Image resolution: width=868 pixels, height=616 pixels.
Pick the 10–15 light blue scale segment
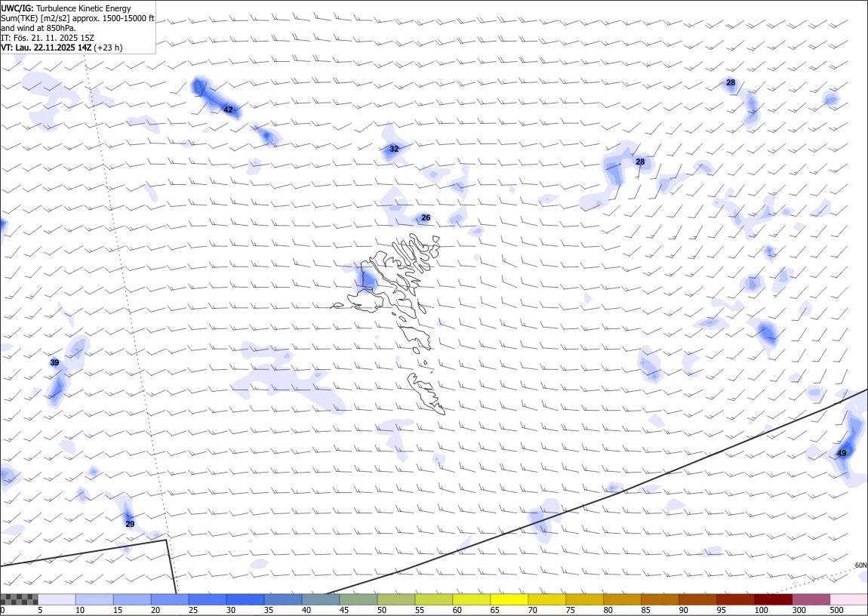[94, 599]
